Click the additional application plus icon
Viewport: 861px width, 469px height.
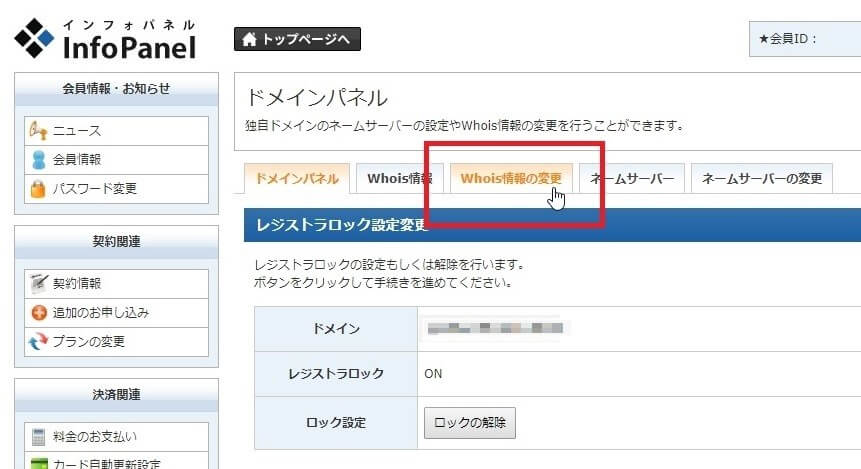[x=38, y=312]
